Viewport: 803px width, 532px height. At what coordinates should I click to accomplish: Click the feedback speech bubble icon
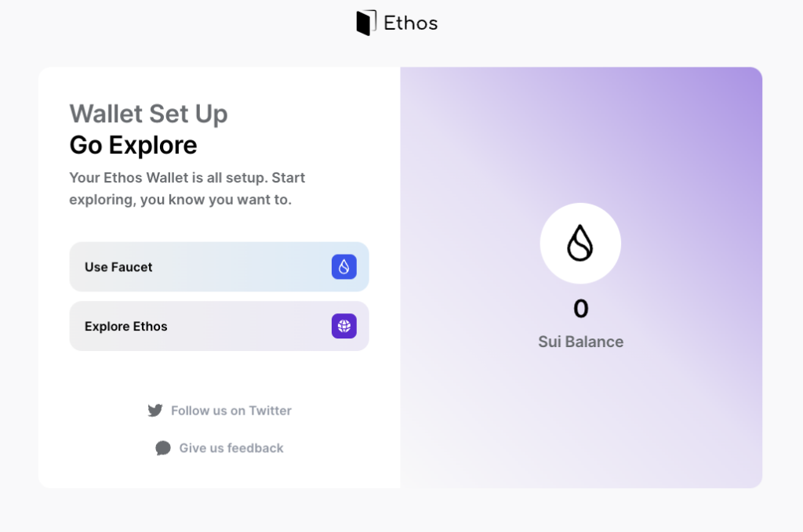(x=163, y=447)
